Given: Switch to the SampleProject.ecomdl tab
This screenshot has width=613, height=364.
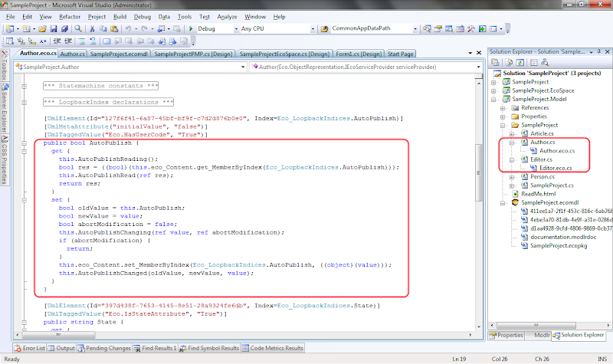Looking at the screenshot, I should coord(120,54).
